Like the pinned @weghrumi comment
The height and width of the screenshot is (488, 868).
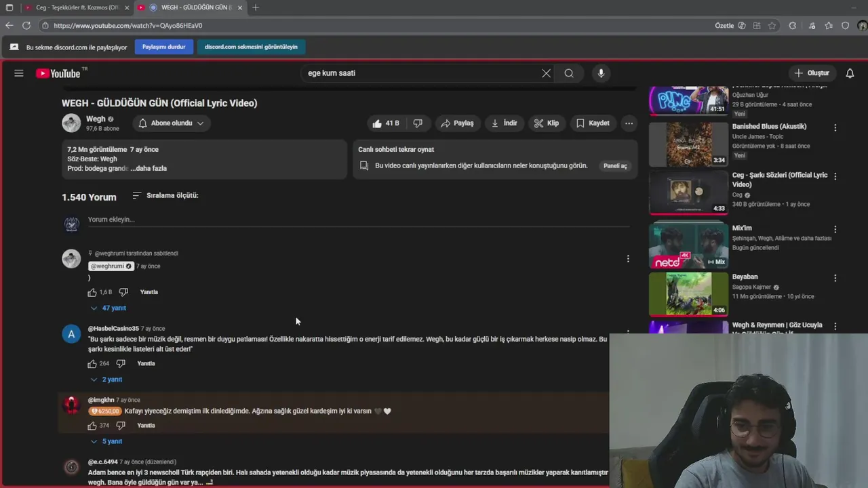click(x=92, y=292)
